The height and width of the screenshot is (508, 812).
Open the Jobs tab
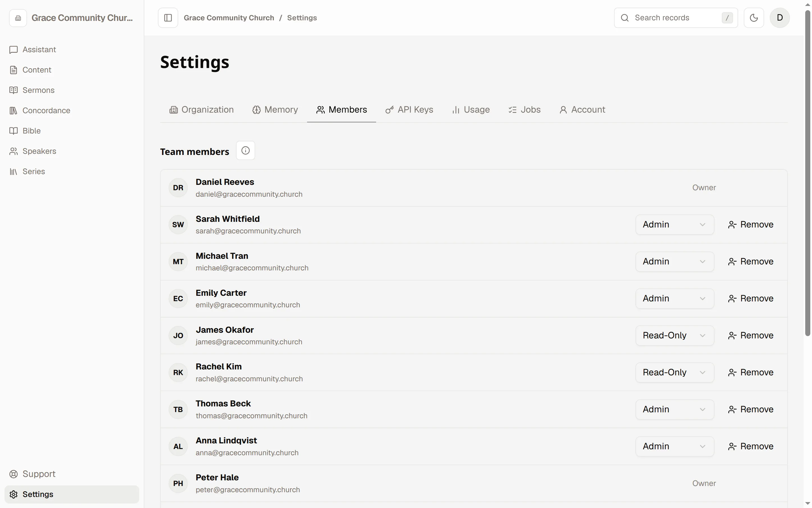tap(524, 110)
